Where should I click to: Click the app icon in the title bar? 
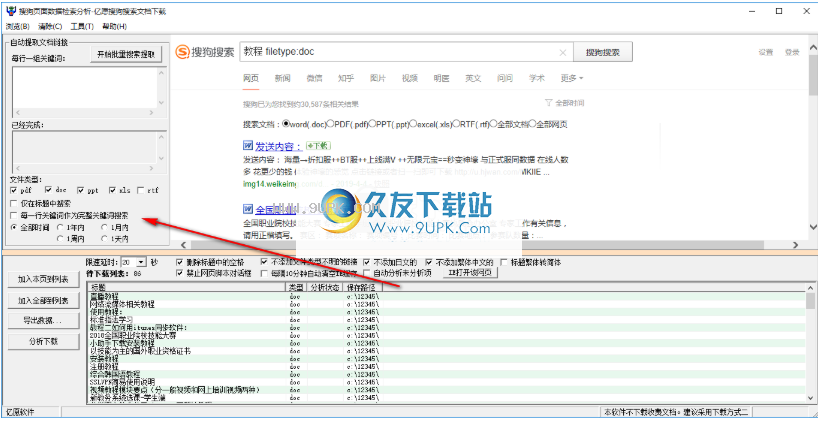click(9, 11)
